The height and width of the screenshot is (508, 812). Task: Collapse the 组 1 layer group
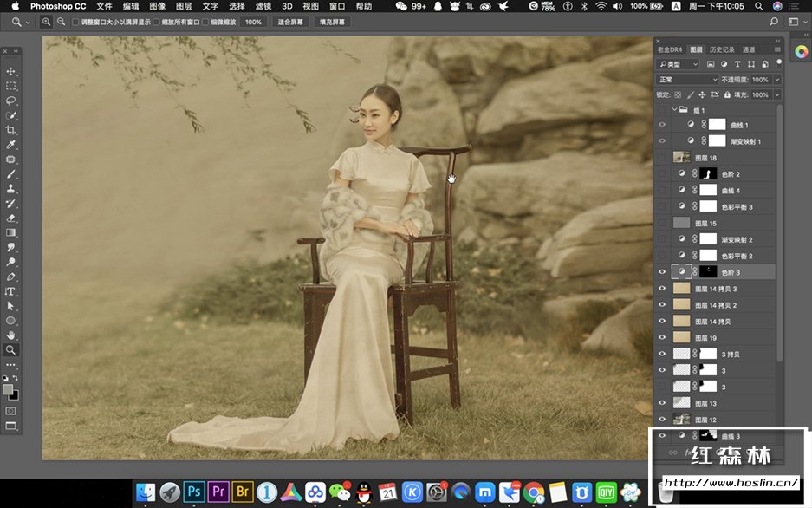(x=673, y=110)
